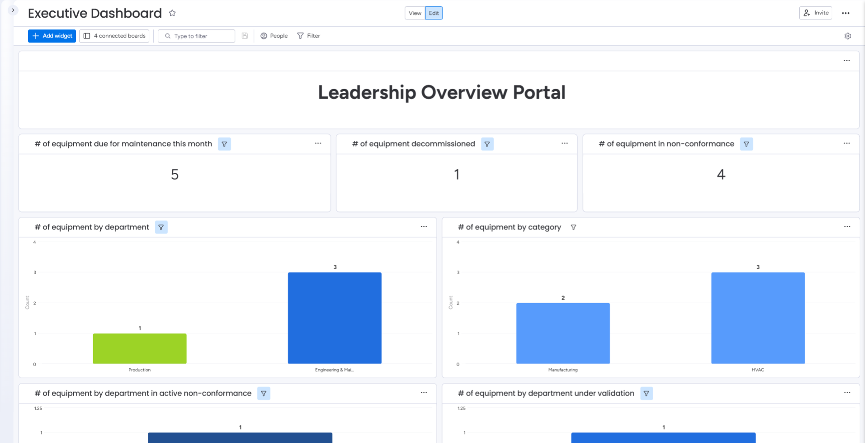Star the Executive Dashboard as favorite
This screenshot has width=868, height=443.
point(172,13)
